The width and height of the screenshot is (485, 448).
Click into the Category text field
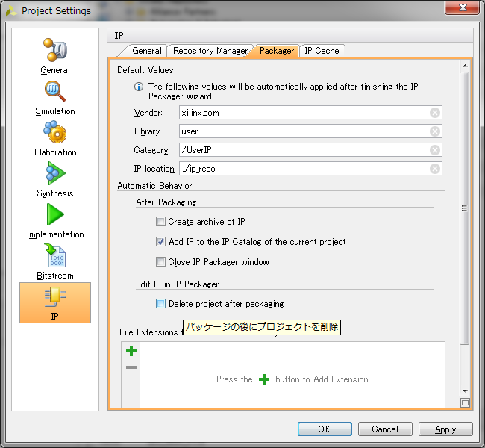(x=302, y=150)
